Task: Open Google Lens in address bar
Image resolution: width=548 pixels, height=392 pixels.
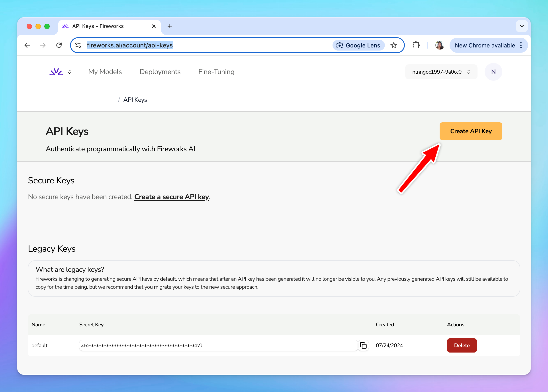Action: point(358,45)
